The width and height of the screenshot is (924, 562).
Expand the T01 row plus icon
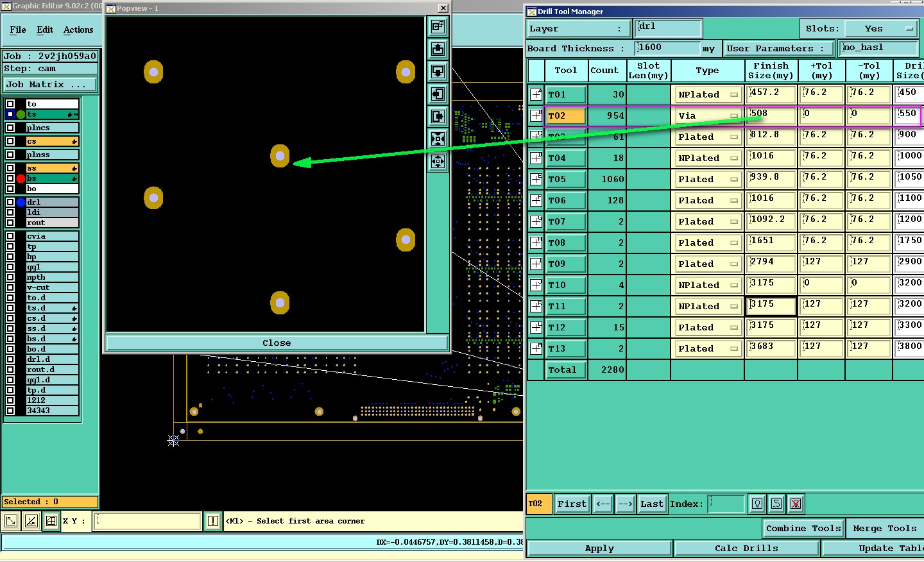[x=536, y=94]
